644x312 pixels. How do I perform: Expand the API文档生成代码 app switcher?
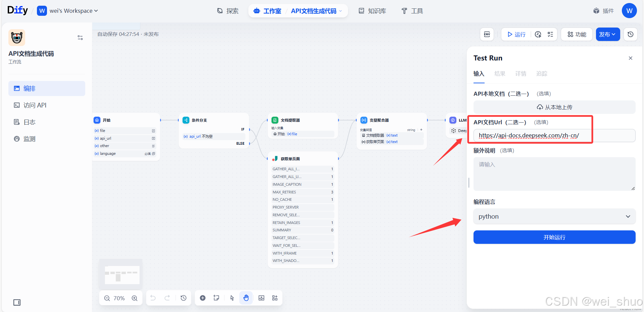(316, 11)
